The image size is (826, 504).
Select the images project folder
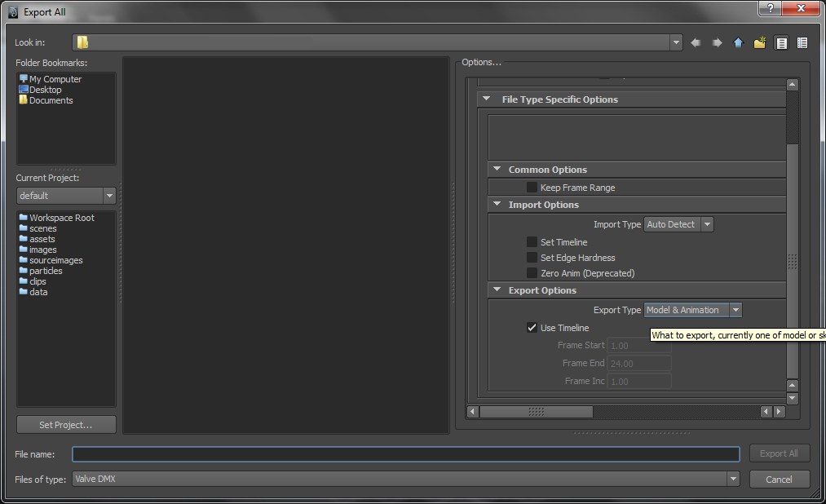(38, 249)
